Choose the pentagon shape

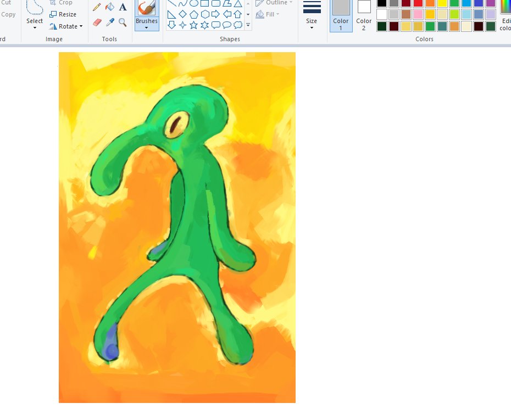pos(194,14)
